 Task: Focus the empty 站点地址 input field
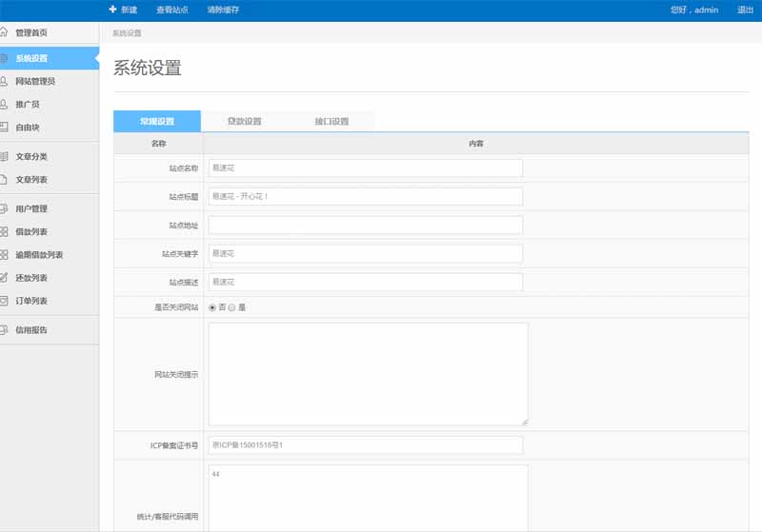pyautogui.click(x=365, y=226)
